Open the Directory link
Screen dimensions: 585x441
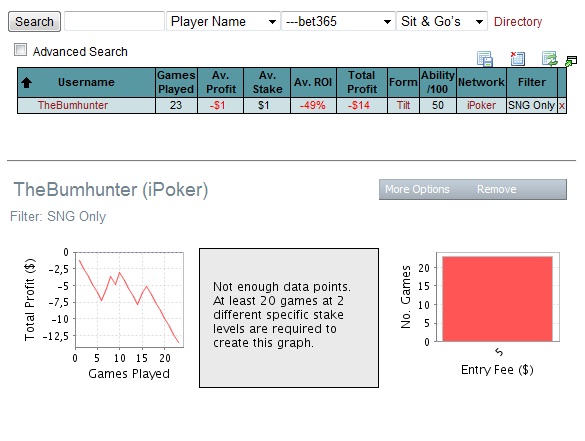[x=518, y=22]
